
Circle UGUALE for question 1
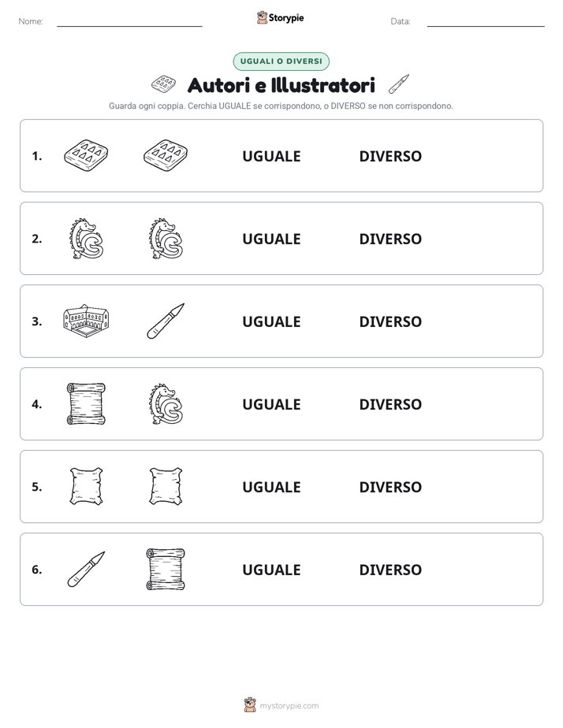(272, 156)
